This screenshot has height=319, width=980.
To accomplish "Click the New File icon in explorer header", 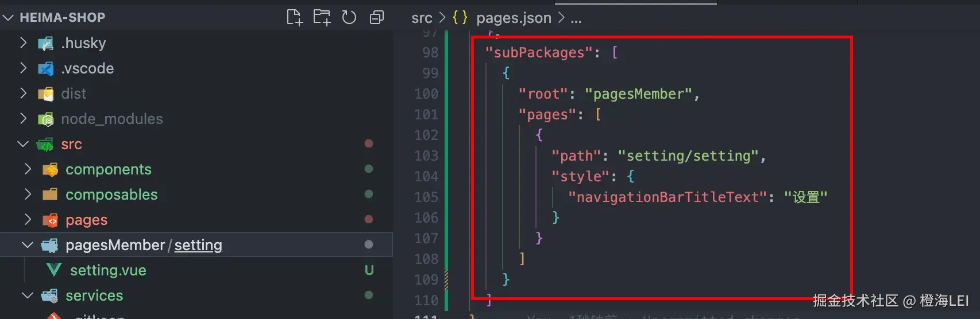I will pyautogui.click(x=294, y=17).
